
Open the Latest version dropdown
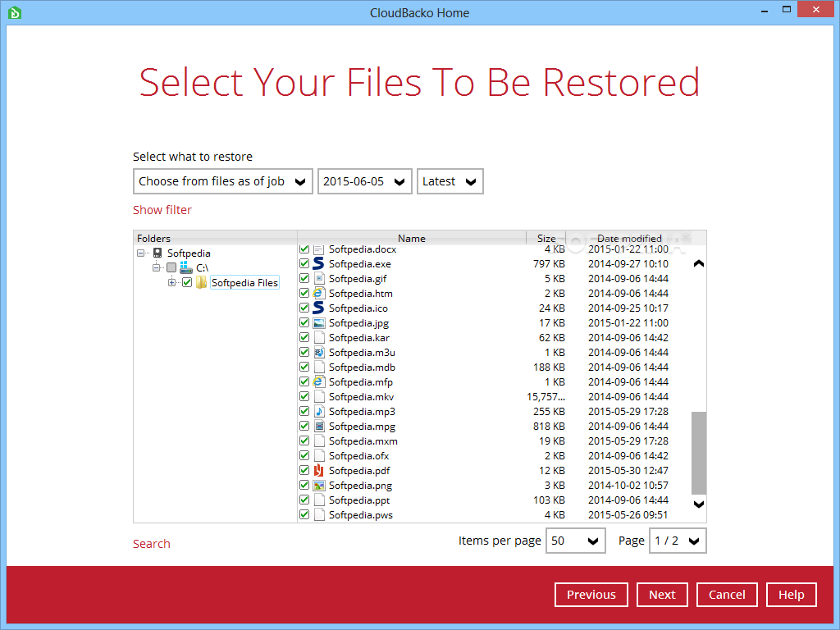point(450,181)
